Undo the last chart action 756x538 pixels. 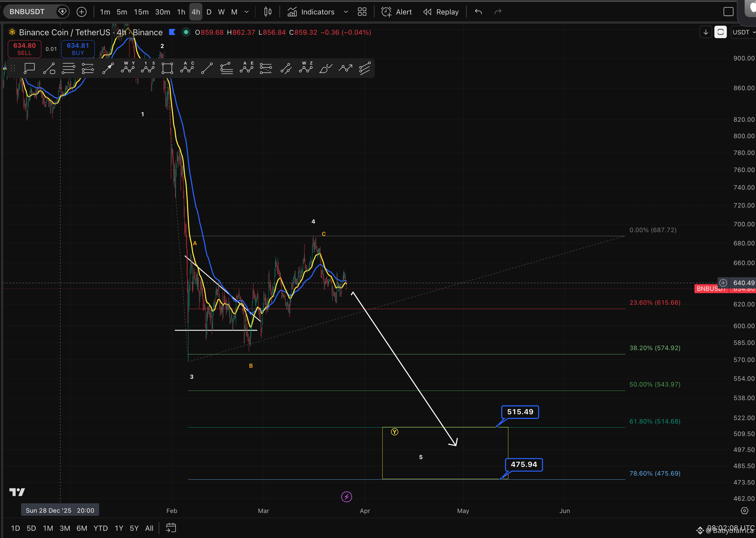[478, 12]
